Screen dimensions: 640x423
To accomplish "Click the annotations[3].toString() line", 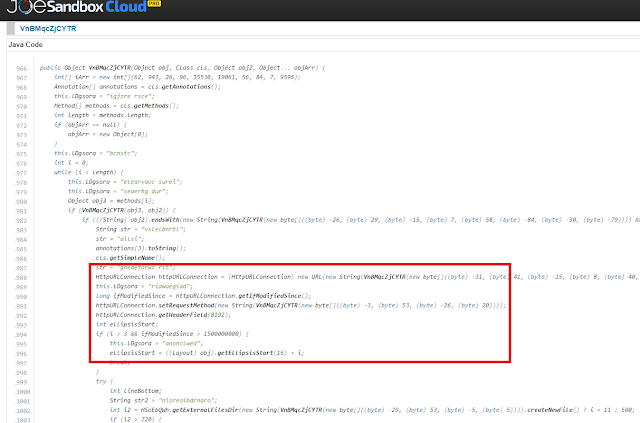I will coord(141,248).
